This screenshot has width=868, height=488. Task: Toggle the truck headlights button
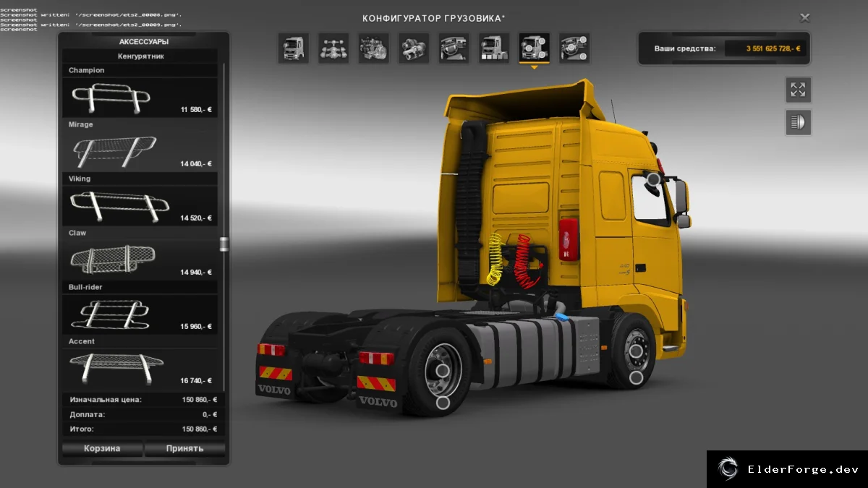798,122
